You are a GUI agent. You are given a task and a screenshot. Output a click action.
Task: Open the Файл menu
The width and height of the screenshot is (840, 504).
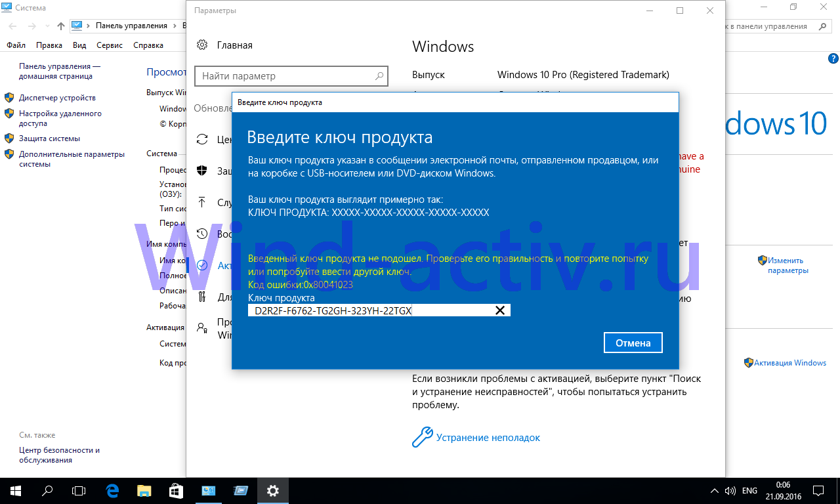click(x=16, y=45)
